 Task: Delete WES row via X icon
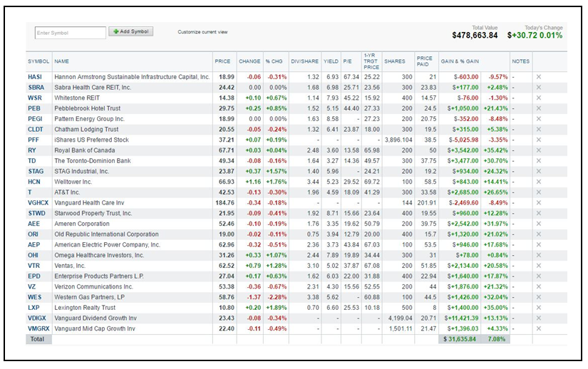(539, 297)
